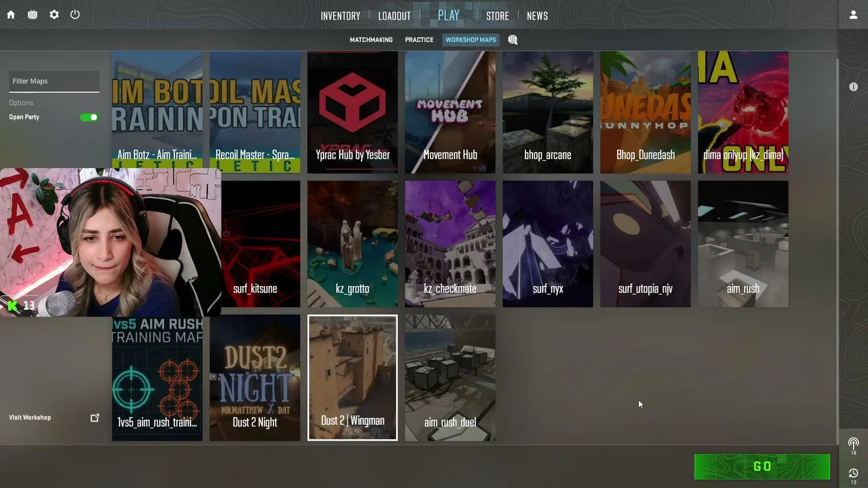868x488 pixels.
Task: Pick the aim_rush map
Action: [743, 244]
